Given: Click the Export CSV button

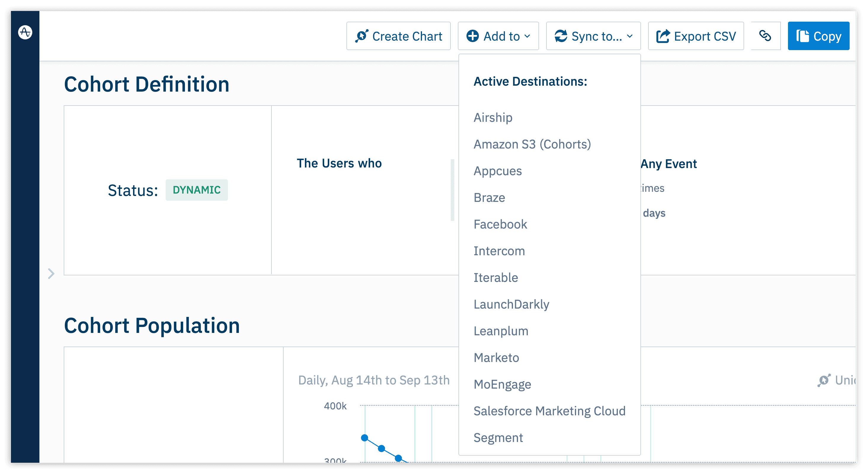Looking at the screenshot, I should (x=696, y=36).
